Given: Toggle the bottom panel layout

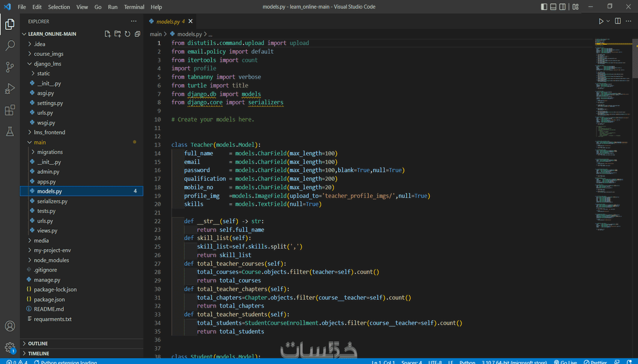Looking at the screenshot, I should [x=553, y=7].
